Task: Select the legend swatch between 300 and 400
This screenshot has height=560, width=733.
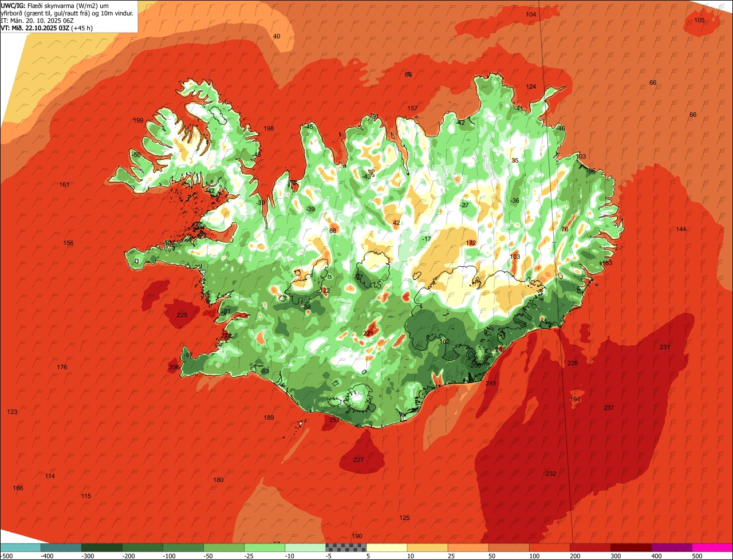Action: 630,547
